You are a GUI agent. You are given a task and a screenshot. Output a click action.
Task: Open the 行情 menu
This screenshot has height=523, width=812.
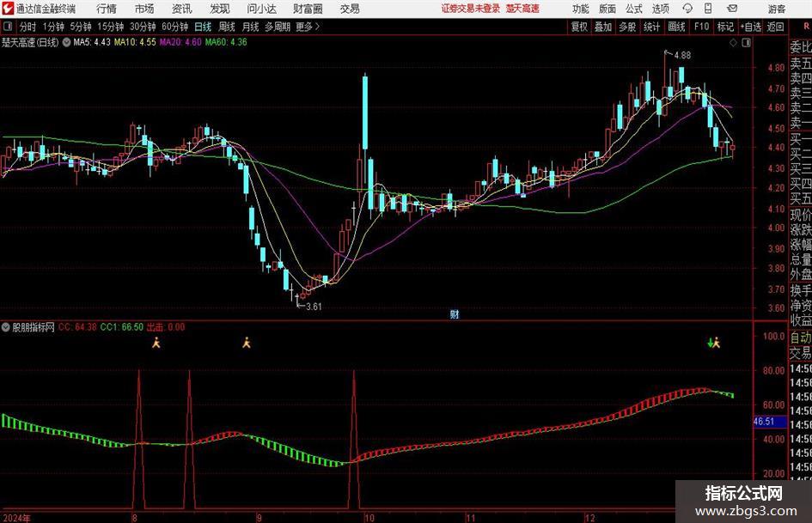107,9
